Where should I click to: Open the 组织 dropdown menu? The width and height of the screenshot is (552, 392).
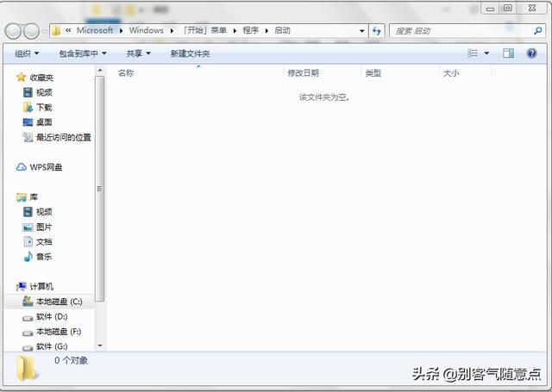coord(27,53)
